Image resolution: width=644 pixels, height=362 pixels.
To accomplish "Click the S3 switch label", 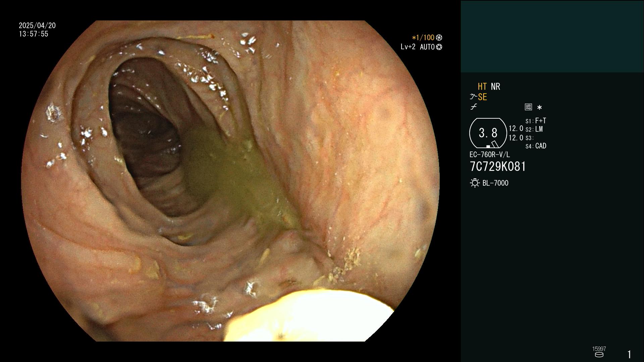I will [529, 138].
